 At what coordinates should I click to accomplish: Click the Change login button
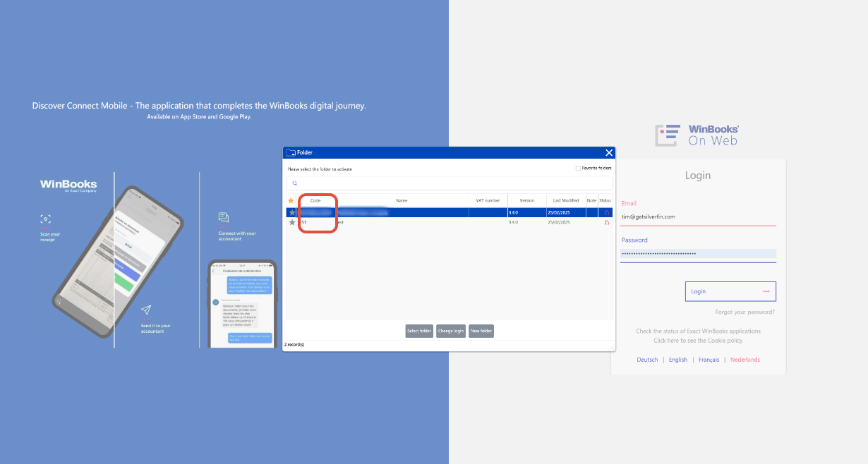[451, 331]
